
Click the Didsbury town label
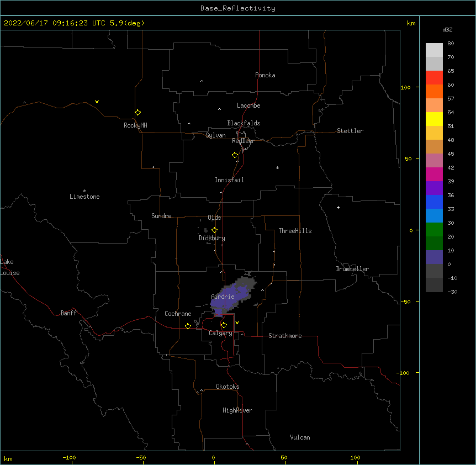click(x=212, y=238)
